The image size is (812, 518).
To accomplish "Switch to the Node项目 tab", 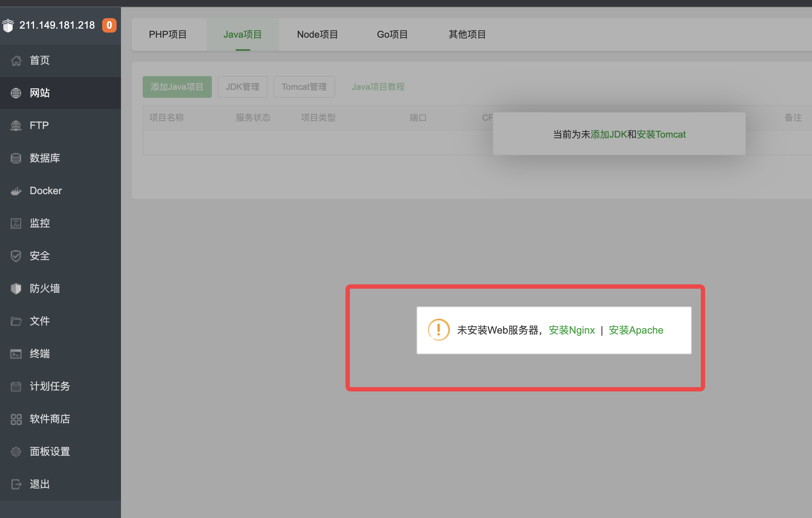I will click(317, 34).
